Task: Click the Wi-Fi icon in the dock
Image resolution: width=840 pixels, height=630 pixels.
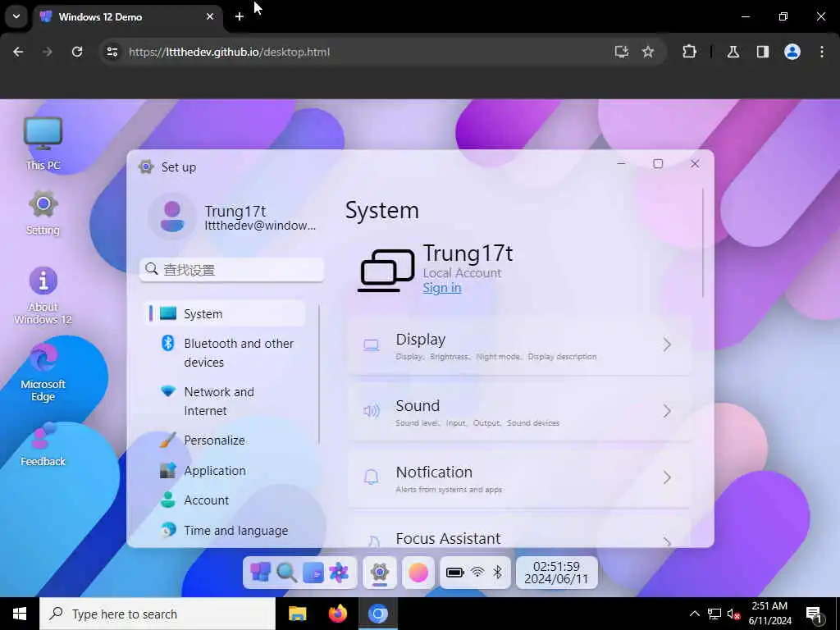Action: pos(477,573)
